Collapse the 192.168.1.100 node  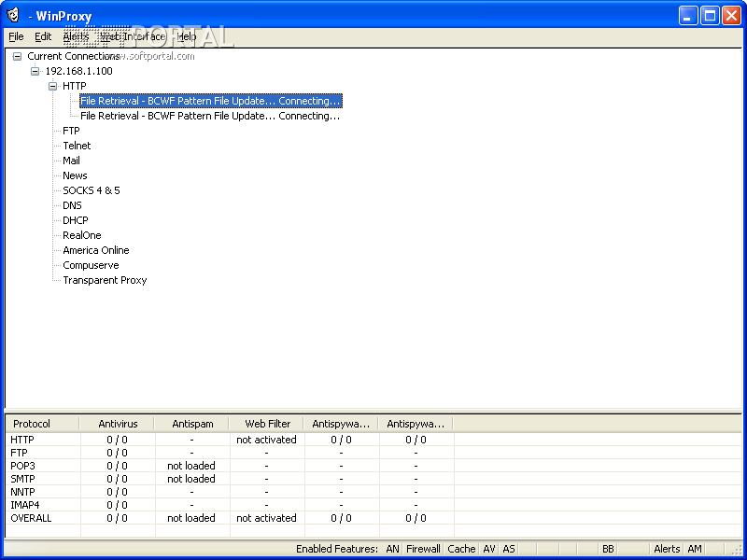click(35, 72)
